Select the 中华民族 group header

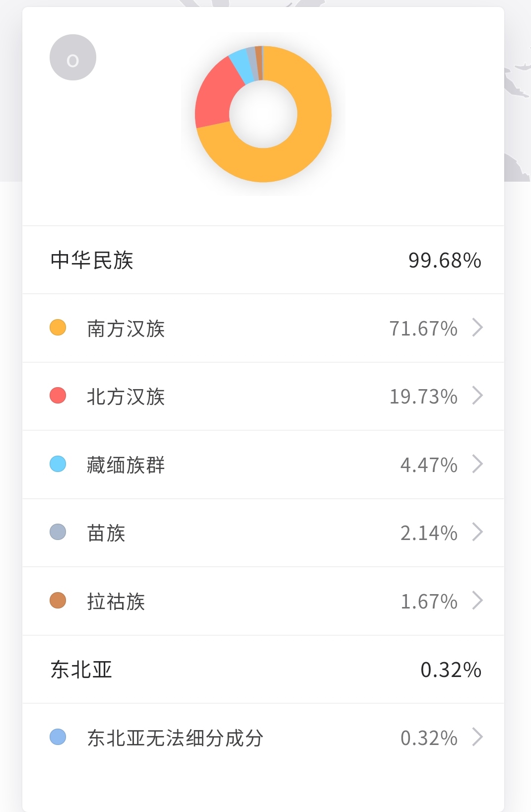(264, 260)
